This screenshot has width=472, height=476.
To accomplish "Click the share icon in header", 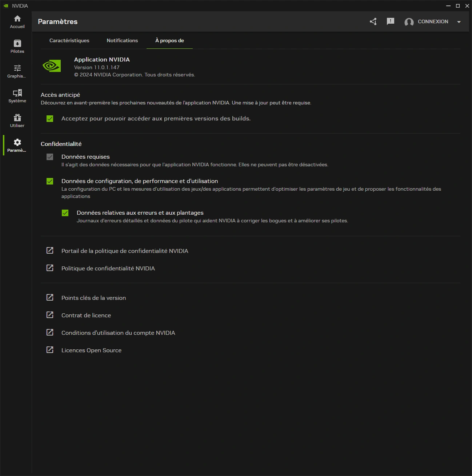I will click(373, 21).
